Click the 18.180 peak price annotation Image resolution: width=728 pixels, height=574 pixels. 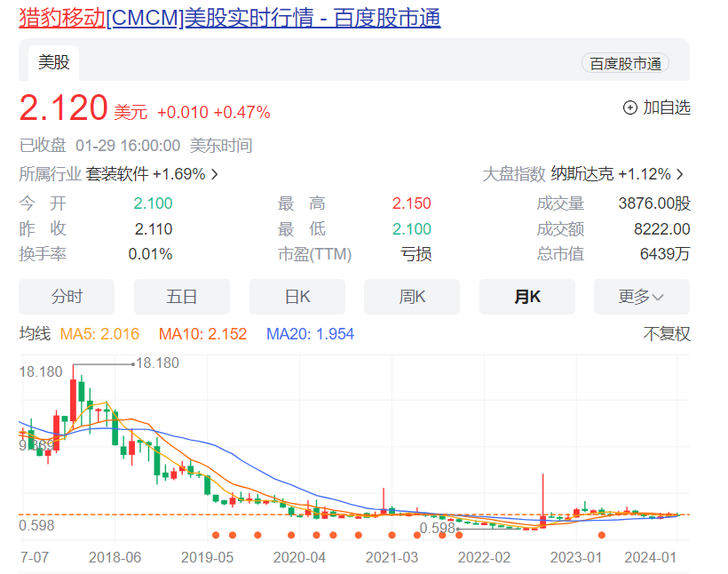pos(157,363)
